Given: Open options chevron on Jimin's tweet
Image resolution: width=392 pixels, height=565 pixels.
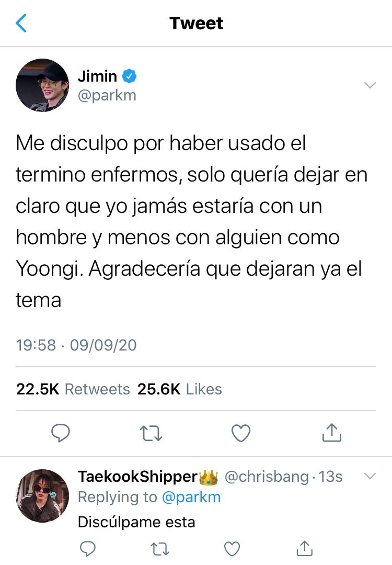Looking at the screenshot, I should 370,85.
